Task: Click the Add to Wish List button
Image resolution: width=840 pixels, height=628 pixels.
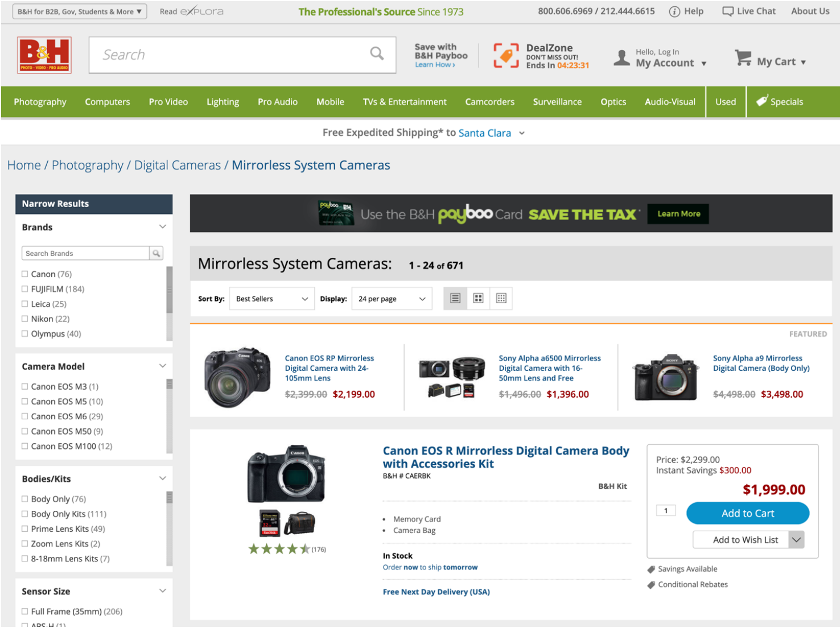Action: click(740, 540)
